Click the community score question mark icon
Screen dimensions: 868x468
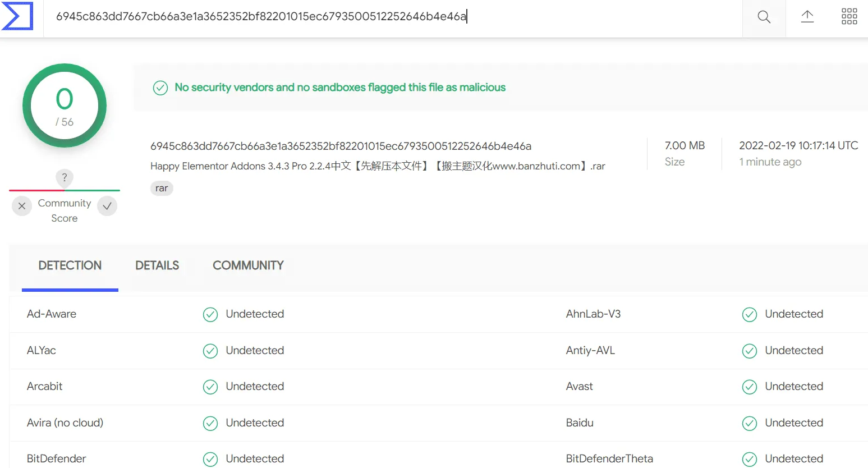click(x=65, y=177)
